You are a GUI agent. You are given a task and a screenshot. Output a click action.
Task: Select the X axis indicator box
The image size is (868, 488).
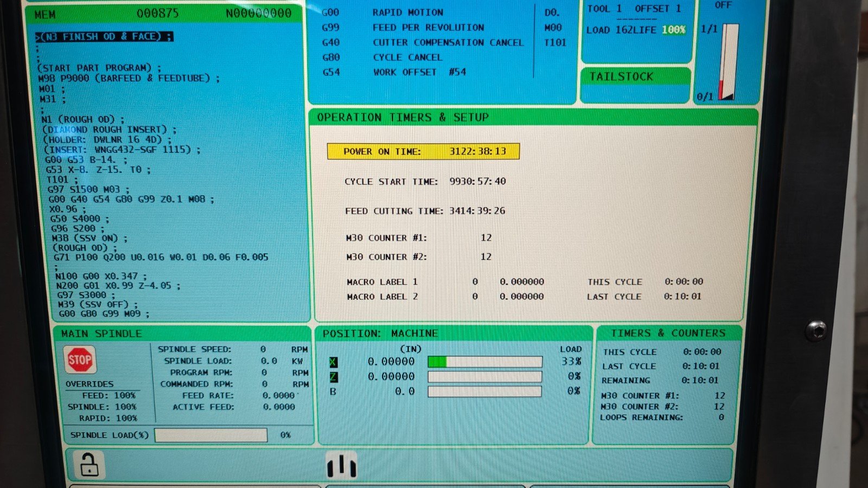pos(333,362)
